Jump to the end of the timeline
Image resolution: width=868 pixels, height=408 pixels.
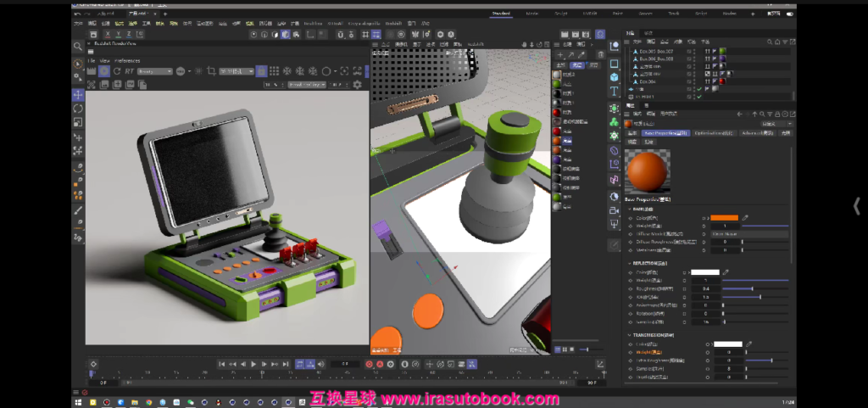point(286,364)
